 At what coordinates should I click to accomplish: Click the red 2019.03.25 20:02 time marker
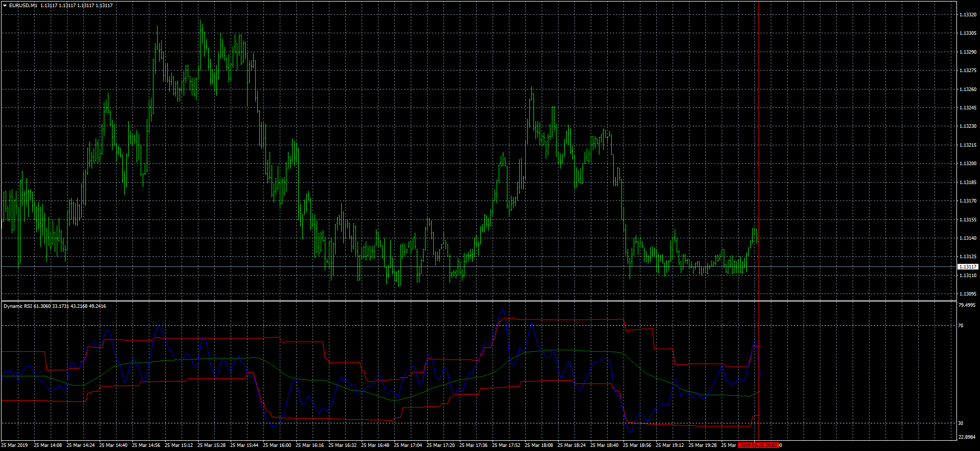click(759, 445)
